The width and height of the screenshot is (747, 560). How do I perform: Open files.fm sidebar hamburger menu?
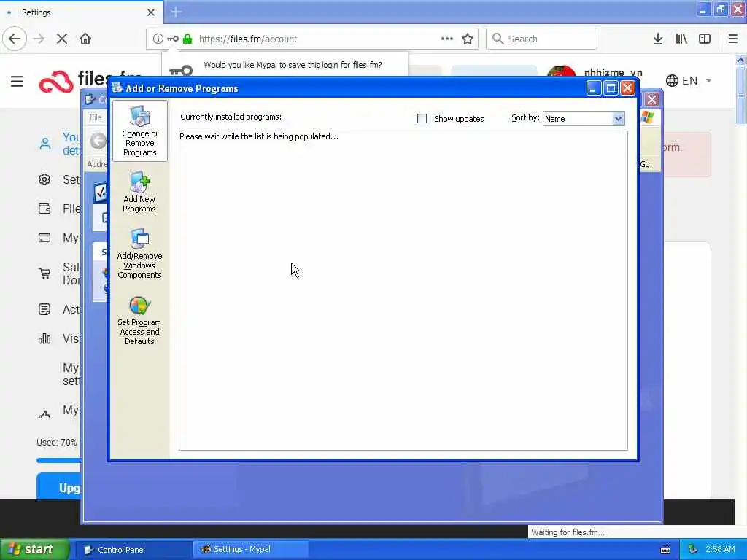point(18,82)
